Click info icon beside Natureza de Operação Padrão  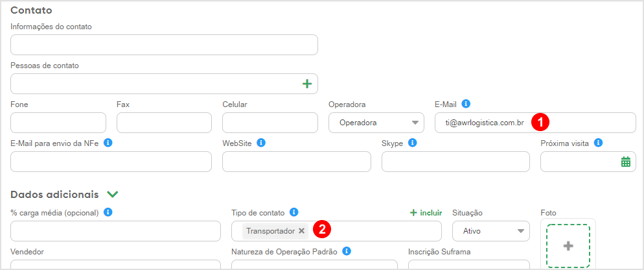pos(347,251)
